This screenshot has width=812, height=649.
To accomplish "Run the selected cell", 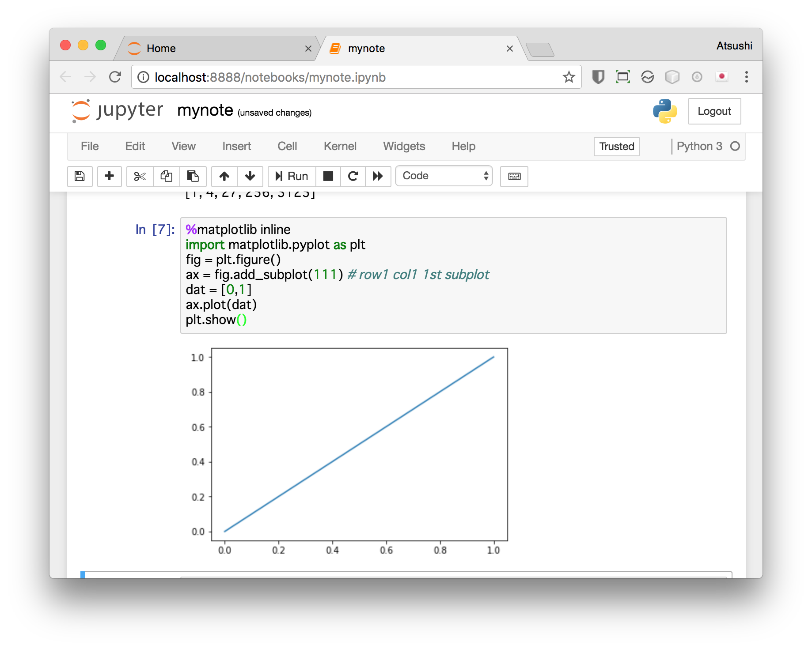I will 291,177.
